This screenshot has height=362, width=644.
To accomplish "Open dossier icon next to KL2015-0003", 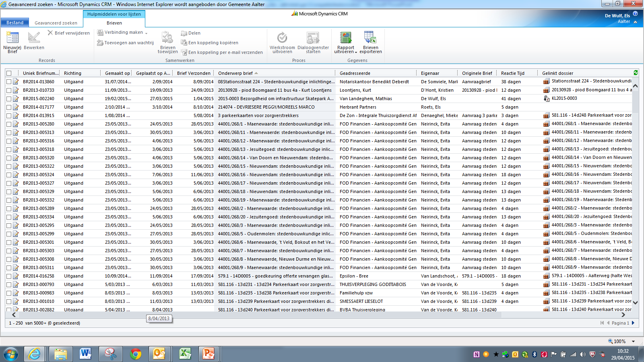I will pyautogui.click(x=546, y=99).
